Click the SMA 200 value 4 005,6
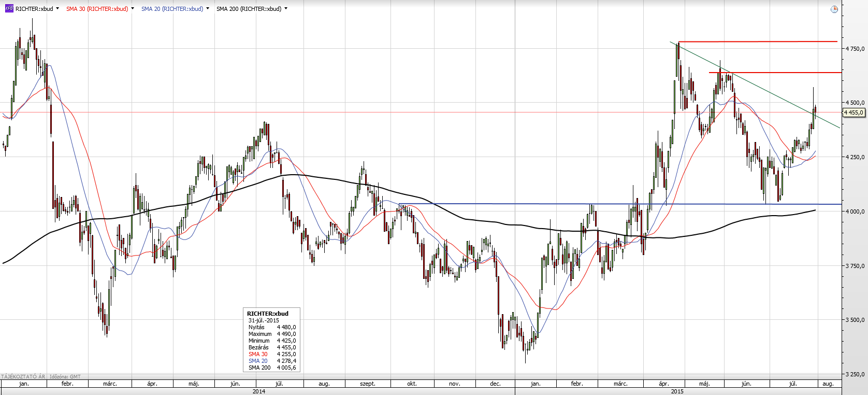Image resolution: width=868 pixels, height=395 pixels. click(286, 368)
